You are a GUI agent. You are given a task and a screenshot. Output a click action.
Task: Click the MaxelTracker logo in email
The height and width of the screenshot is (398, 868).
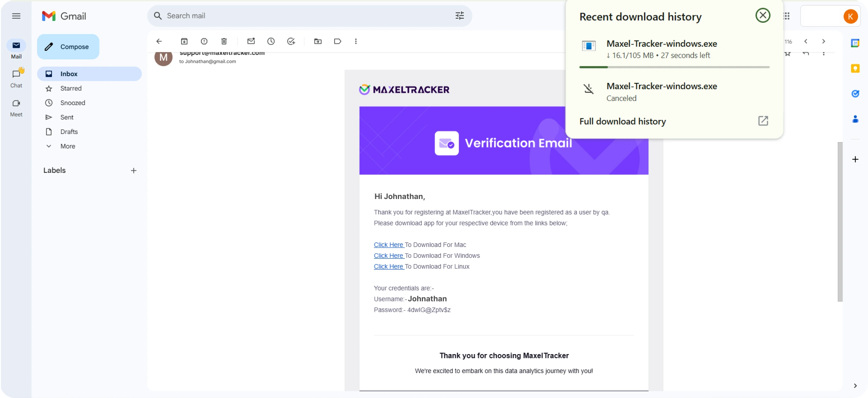404,90
